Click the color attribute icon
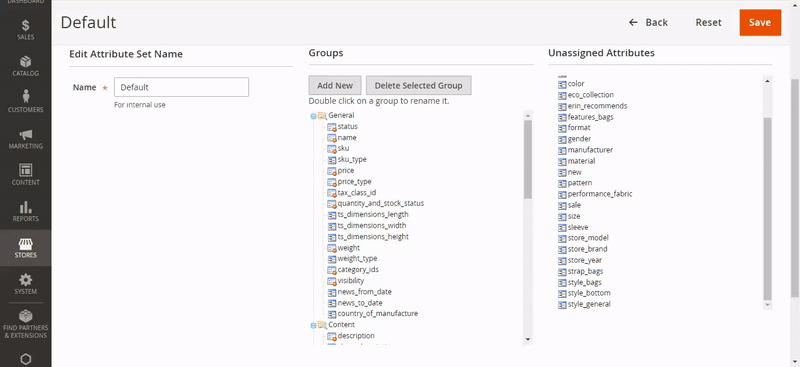This screenshot has height=367, width=800. pyautogui.click(x=562, y=84)
